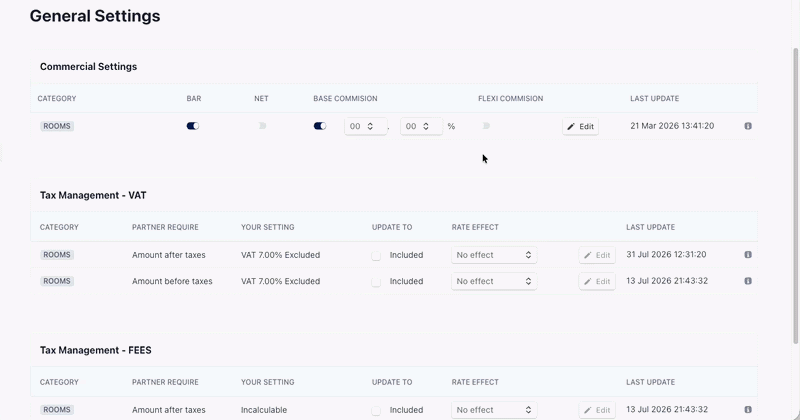Toggle the NET switch for Rooms
This screenshot has height=420, width=800.
[262, 126]
